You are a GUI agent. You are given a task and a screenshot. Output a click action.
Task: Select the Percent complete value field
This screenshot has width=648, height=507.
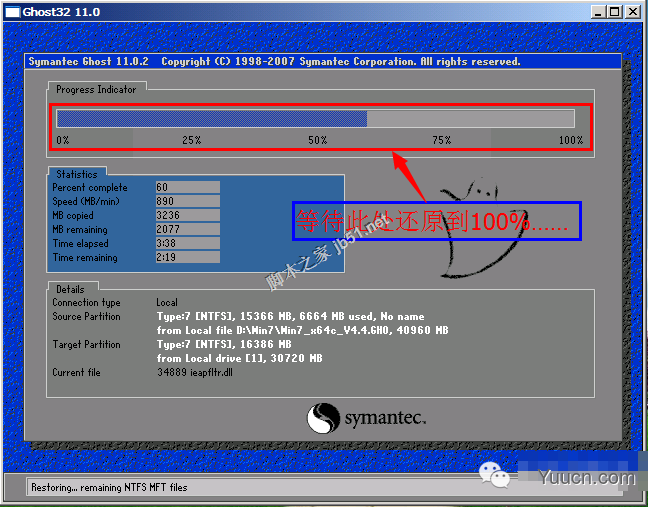(187, 188)
